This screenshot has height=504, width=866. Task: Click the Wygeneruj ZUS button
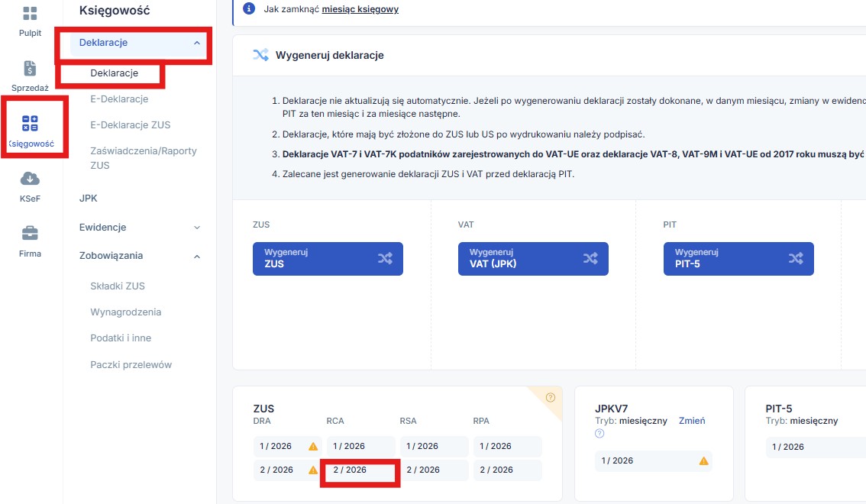328,259
